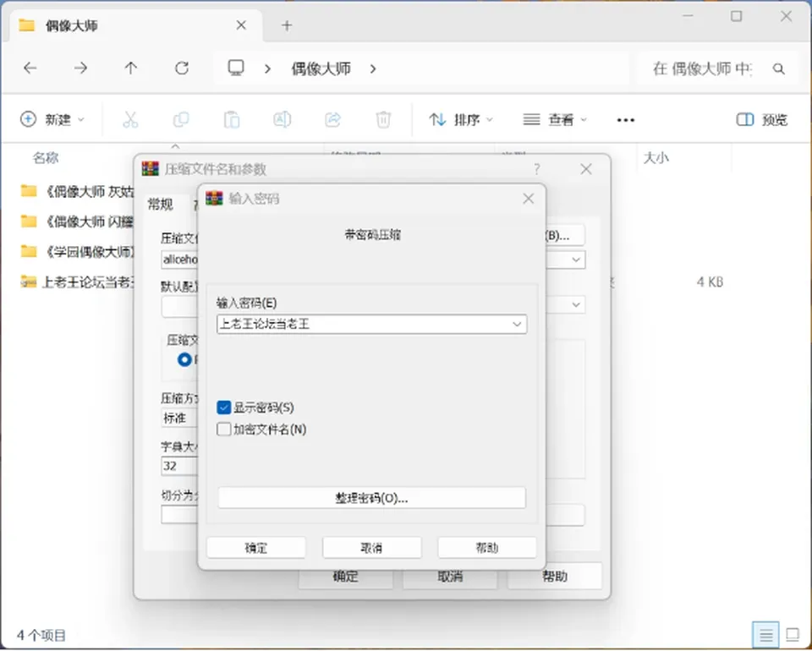Check 加密文件名(N) checkbox
Viewport: 812px width, 651px height.
(223, 429)
